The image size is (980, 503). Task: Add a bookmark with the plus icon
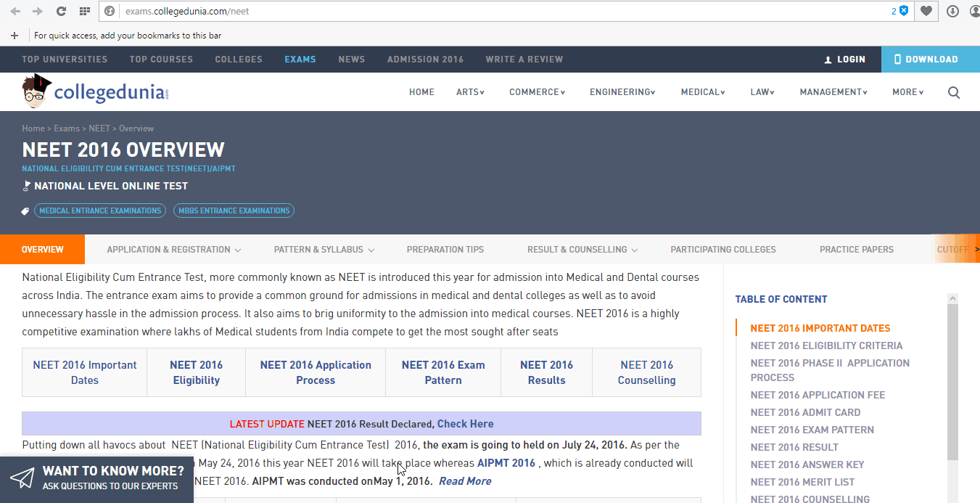point(15,35)
